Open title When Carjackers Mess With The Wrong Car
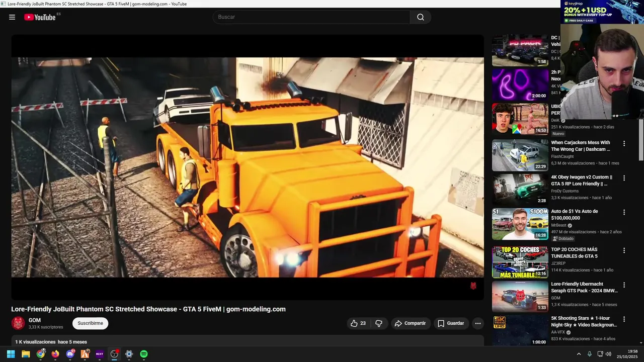Screen dimensions: 644x362 [x=581, y=146]
